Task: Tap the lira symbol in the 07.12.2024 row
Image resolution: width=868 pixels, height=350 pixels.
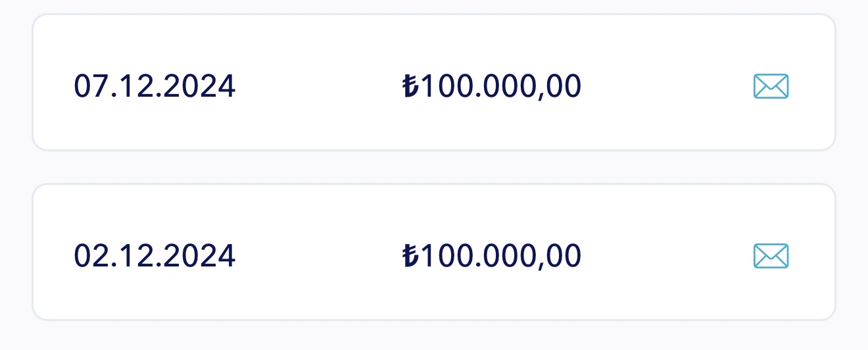Action: [410, 86]
